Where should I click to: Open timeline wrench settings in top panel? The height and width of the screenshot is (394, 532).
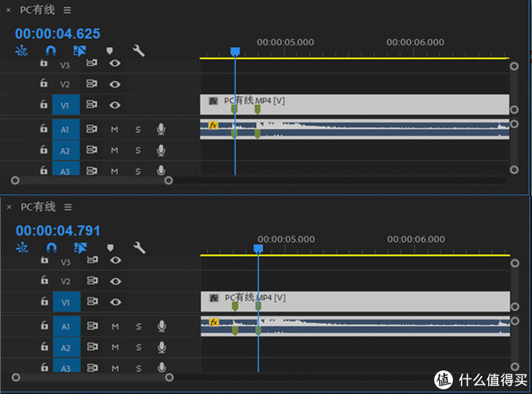[138, 51]
